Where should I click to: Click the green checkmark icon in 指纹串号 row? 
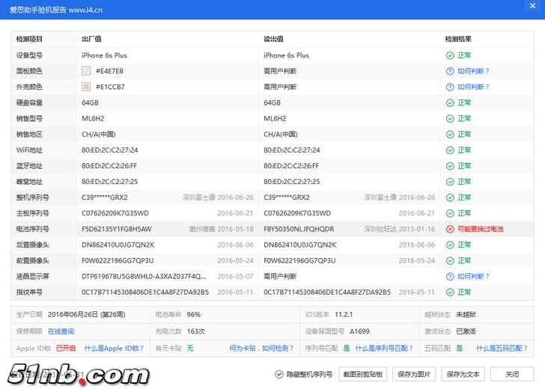coord(450,292)
